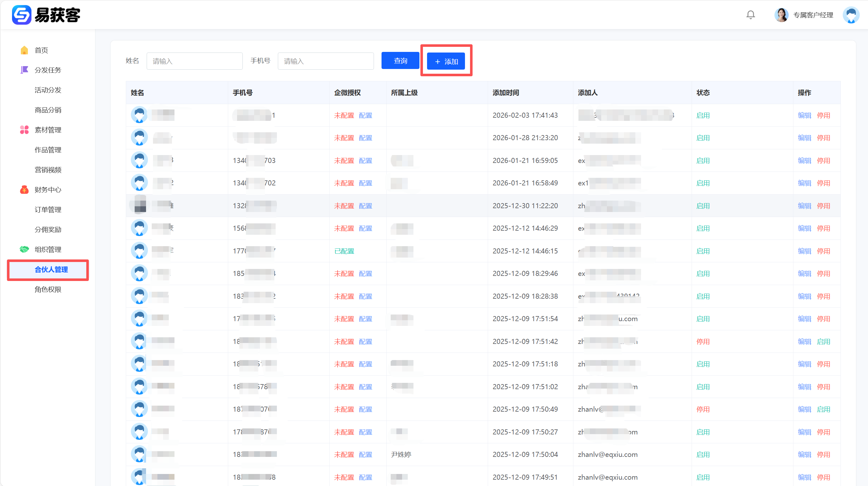Click the 素材管理 four-dots icon

(x=24, y=130)
